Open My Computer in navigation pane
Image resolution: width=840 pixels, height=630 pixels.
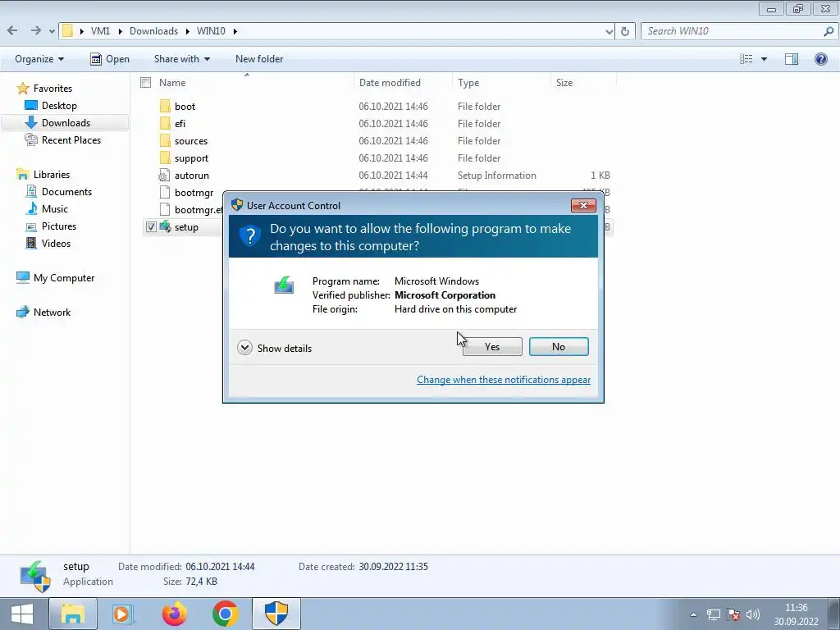click(64, 277)
